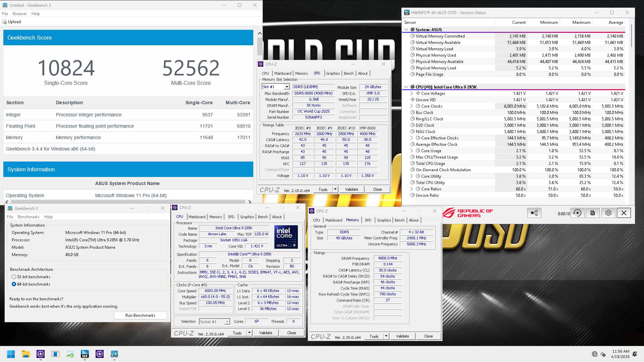The height and width of the screenshot is (362, 644).
Task: Click HWiNFO sensor list vertical scrollbar
Action: [632, 36]
